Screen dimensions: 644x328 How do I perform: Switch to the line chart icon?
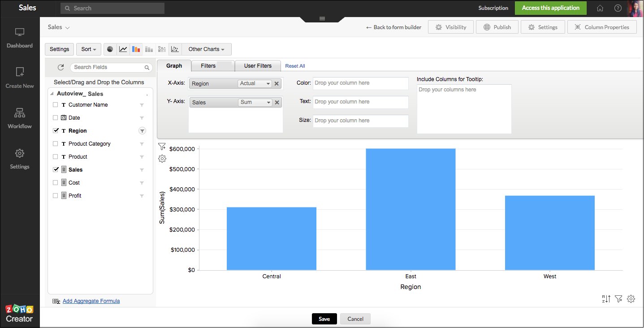(x=123, y=49)
